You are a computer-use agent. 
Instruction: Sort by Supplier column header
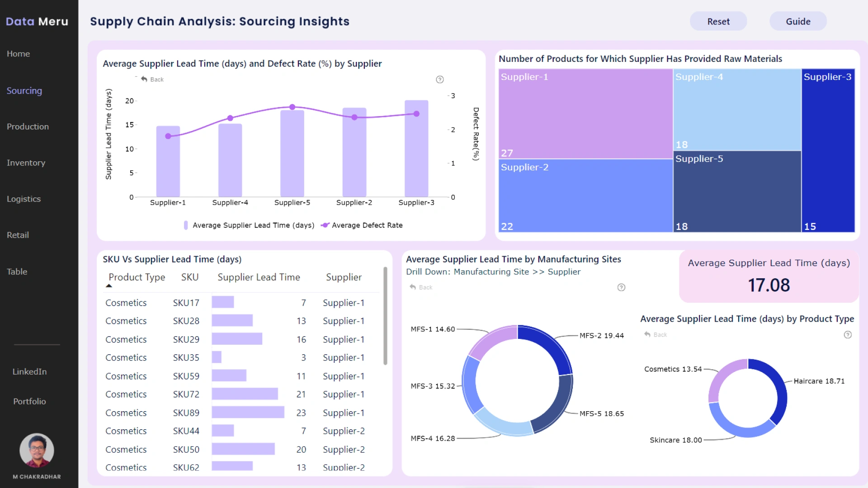coord(344,277)
